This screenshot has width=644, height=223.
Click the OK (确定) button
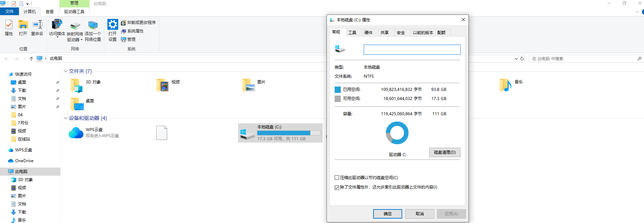pyautogui.click(x=388, y=214)
